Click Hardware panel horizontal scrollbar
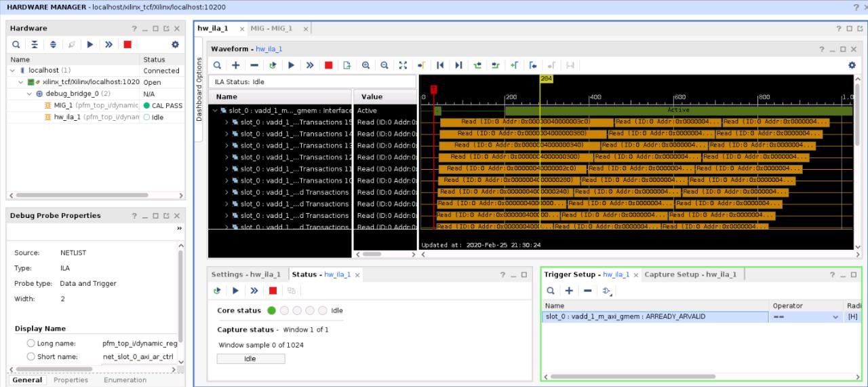The image size is (868, 387). (x=80, y=195)
